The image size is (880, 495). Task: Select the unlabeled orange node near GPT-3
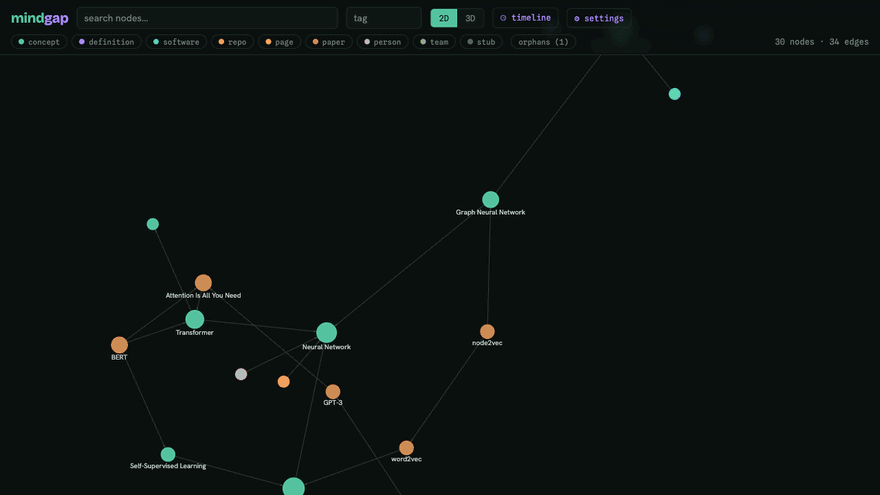[x=283, y=382]
